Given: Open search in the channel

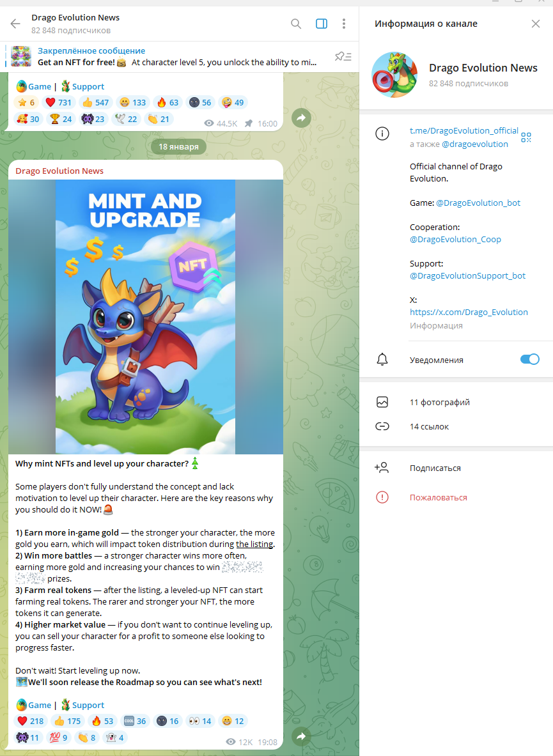Looking at the screenshot, I should click(296, 24).
